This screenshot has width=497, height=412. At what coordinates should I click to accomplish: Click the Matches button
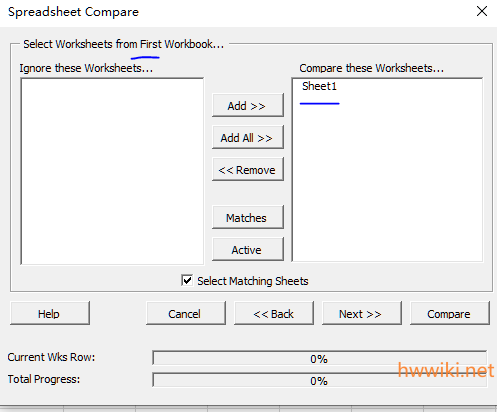click(248, 218)
